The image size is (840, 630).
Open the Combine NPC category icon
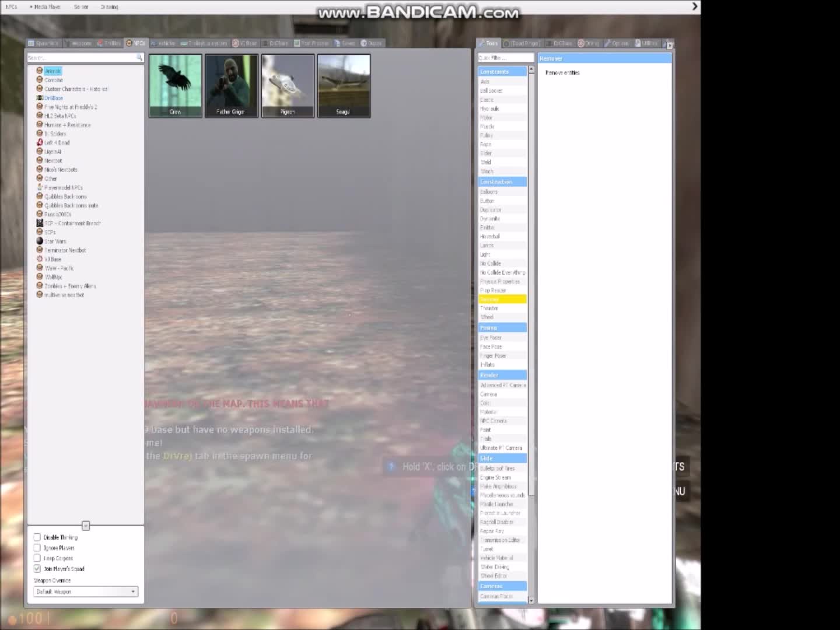pyautogui.click(x=40, y=79)
